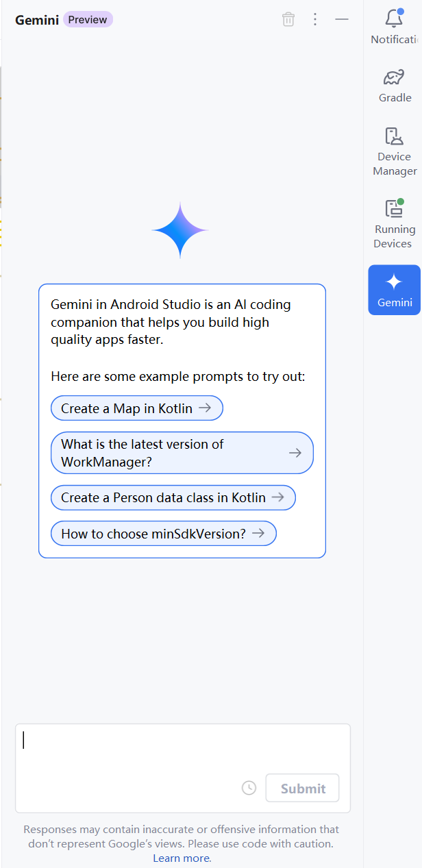422x868 pixels.
Task: Open the Gradle tool window
Action: pos(394,84)
